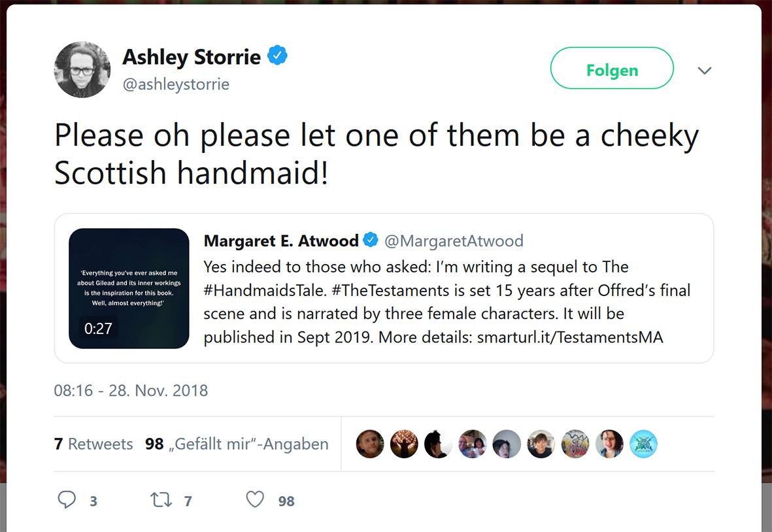Expand the tweet options chevron menu
This screenshot has width=772, height=532.
[x=705, y=71]
